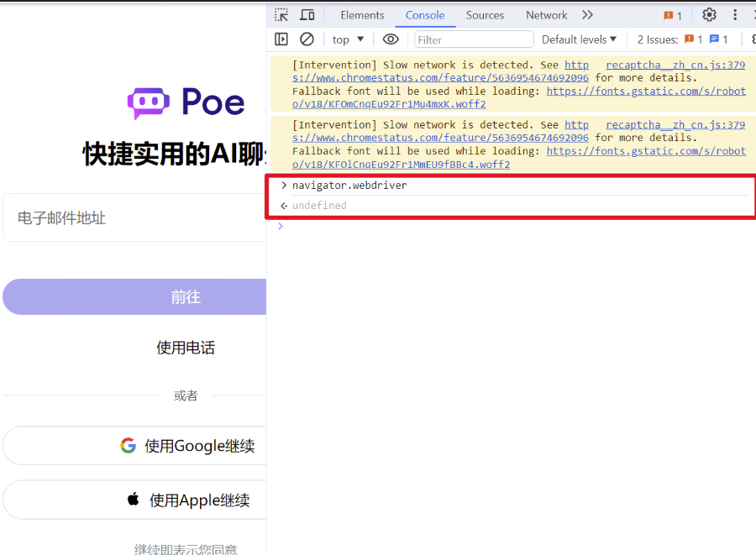Click the Poe logo icon
Image resolution: width=756 pixels, height=555 pixels.
tap(148, 102)
